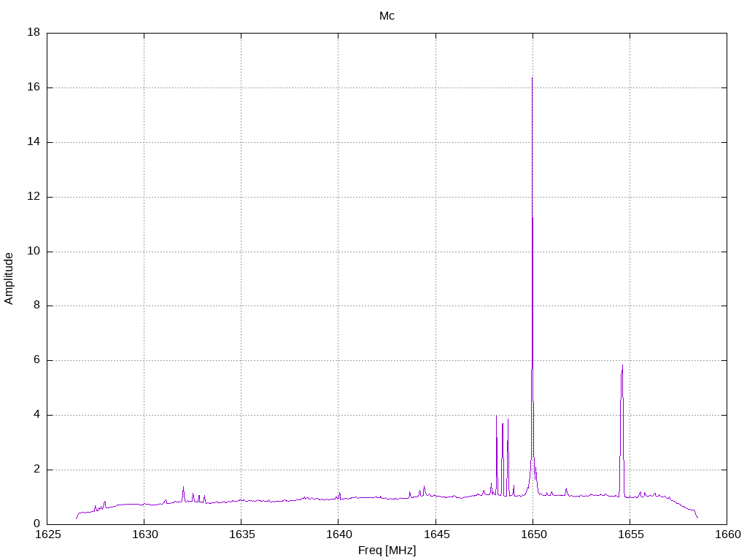Viewport: 747px width, 560px height.
Task: Click x-axis tick label 1640
Action: [339, 534]
